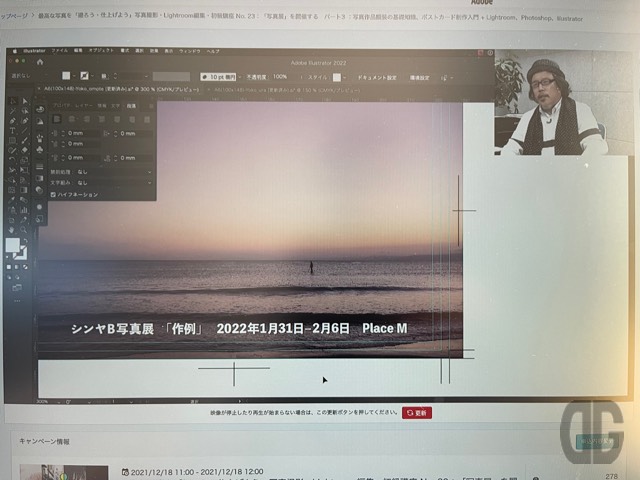Swap fill and stroke colors arrow
Image resolution: width=640 pixels, height=480 pixels.
click(x=25, y=241)
